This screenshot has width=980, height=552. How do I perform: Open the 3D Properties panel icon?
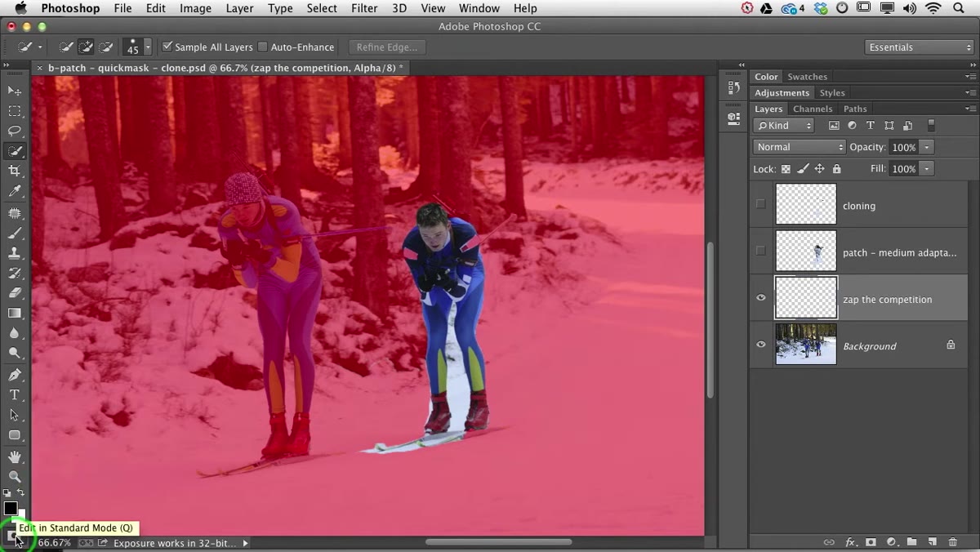click(733, 118)
